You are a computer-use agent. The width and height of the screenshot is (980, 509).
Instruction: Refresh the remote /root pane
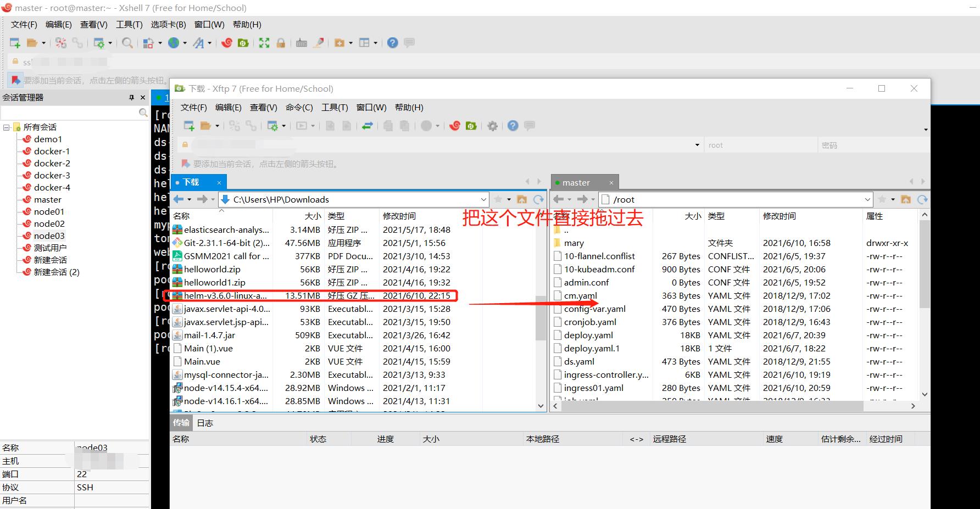coord(922,199)
